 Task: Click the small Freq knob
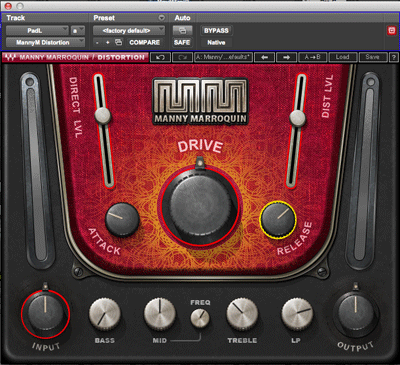[200, 318]
